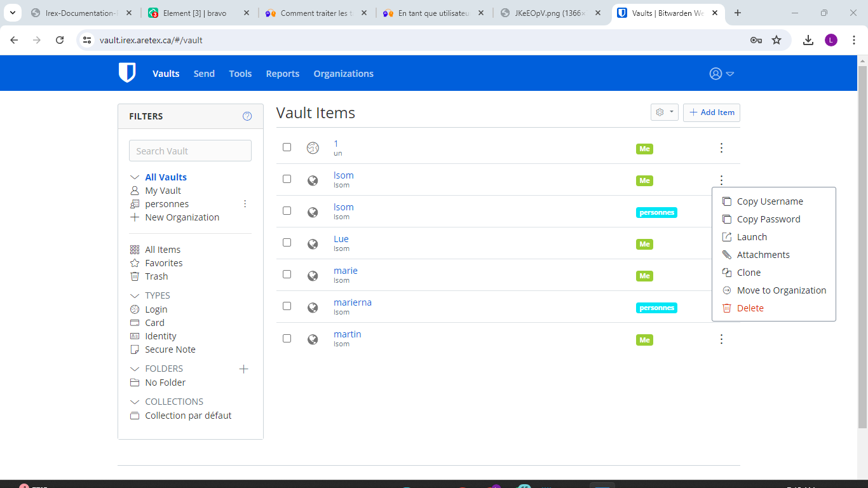Select the checkbox for marierna
Image resolution: width=868 pixels, height=488 pixels.
pos(287,306)
